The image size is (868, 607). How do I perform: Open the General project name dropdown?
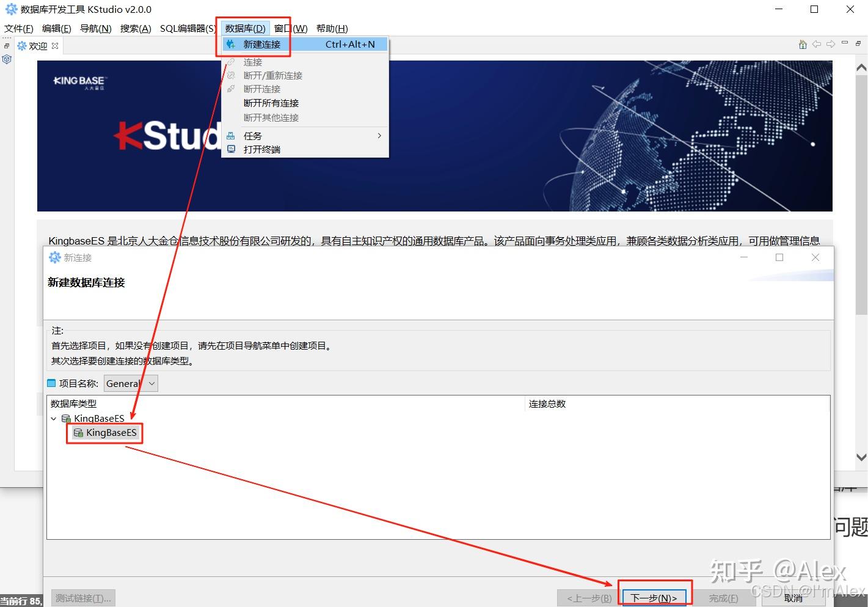[151, 383]
